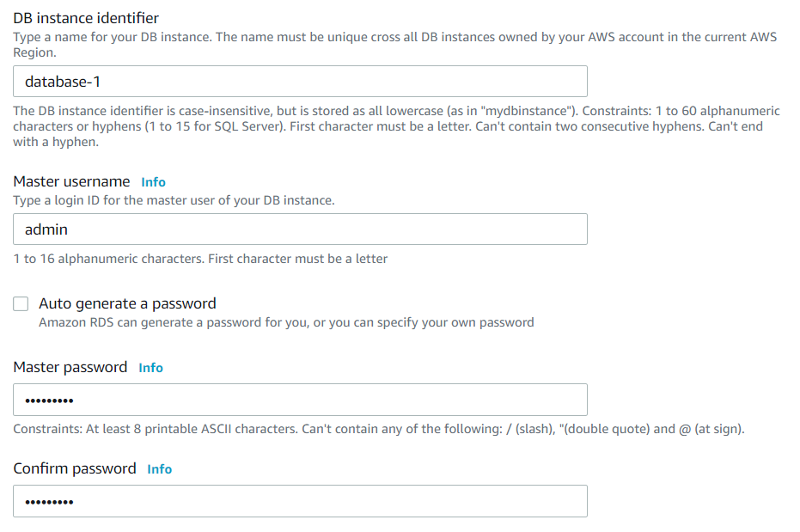This screenshot has width=800, height=532.
Task: Enable the Auto generate a password checkbox
Action: click(21, 303)
